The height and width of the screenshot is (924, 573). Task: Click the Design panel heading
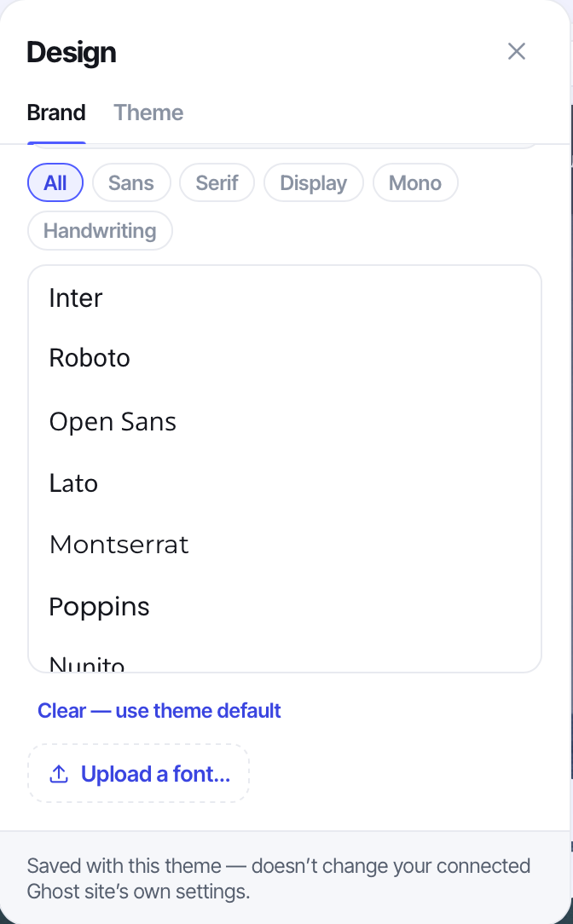click(x=72, y=53)
